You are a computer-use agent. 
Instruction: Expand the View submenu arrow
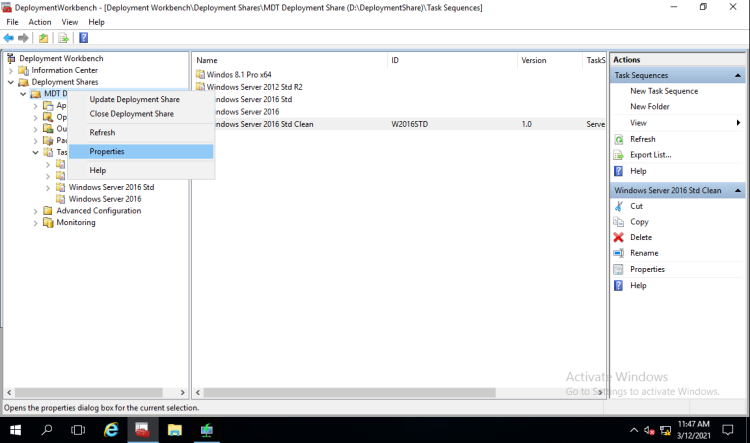pyautogui.click(x=737, y=123)
